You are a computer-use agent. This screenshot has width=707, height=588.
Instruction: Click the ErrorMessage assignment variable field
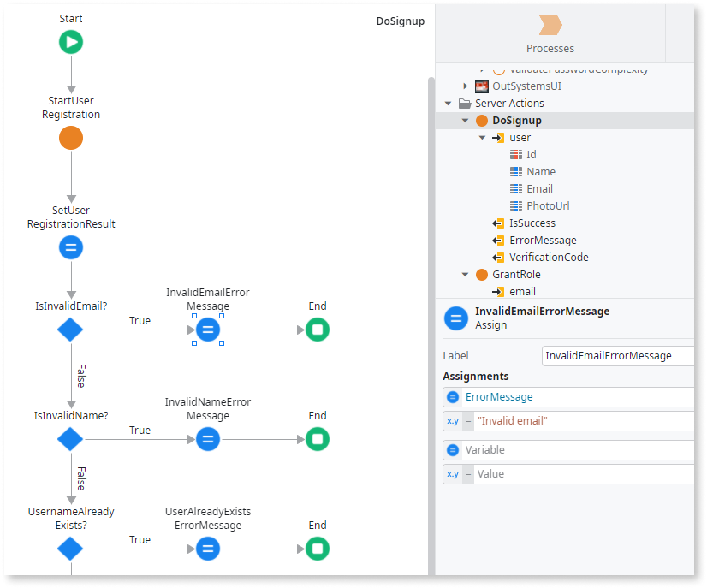(x=573, y=397)
